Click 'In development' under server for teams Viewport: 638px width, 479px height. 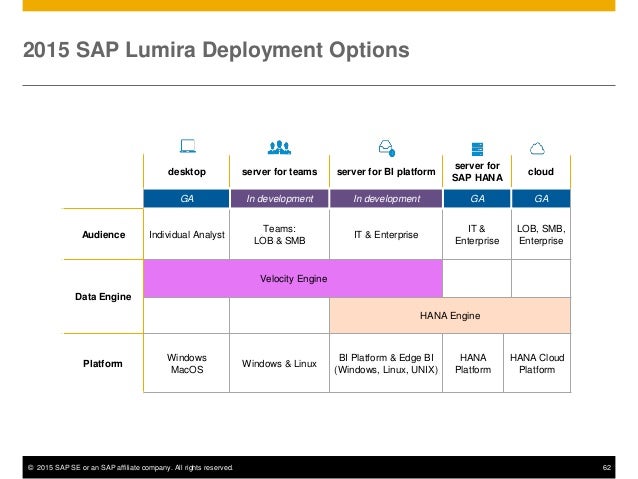[280, 199]
